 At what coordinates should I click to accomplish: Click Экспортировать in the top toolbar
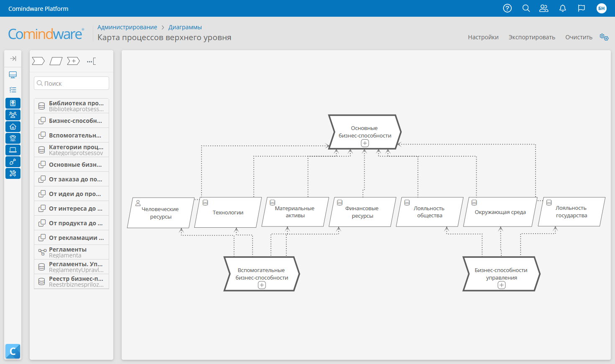[532, 37]
